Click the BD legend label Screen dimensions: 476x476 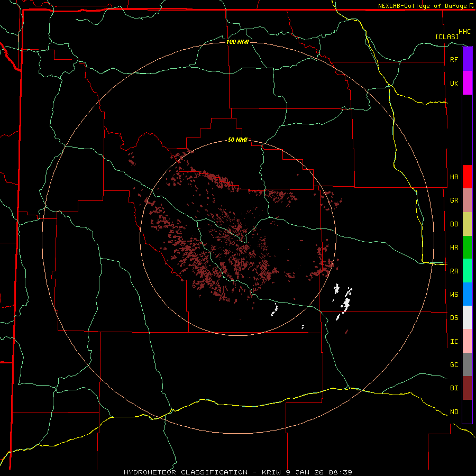[x=454, y=224]
